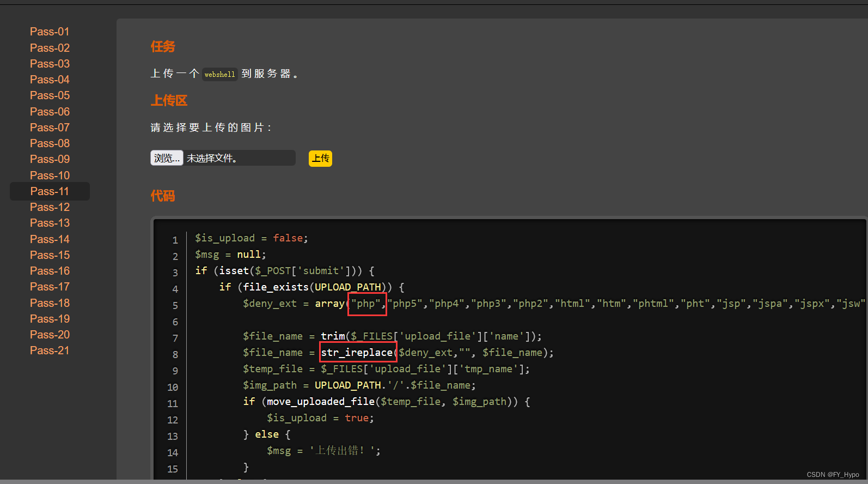Image resolution: width=868 pixels, height=484 pixels.
Task: Open the Pass-06 challenge
Action: click(50, 112)
